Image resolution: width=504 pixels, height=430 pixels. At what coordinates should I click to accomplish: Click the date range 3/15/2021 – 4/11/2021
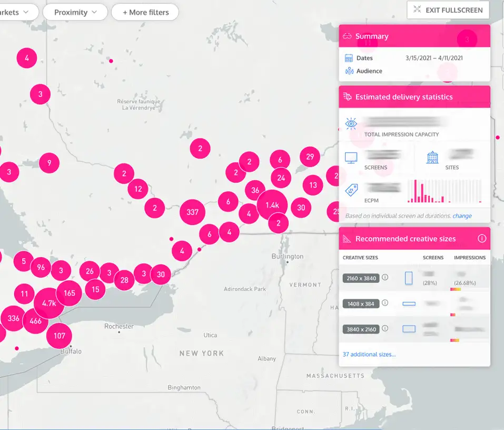434,58
